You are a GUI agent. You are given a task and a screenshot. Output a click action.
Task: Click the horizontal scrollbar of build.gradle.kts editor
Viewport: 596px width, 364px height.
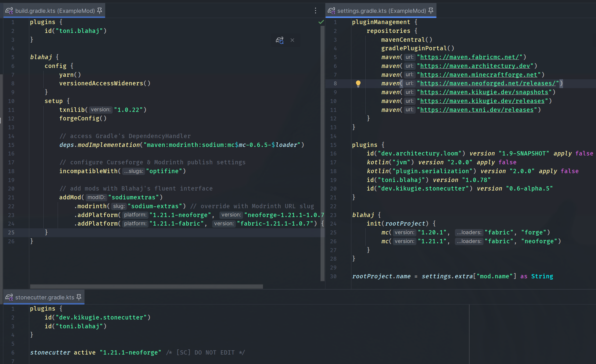pyautogui.click(x=146, y=287)
